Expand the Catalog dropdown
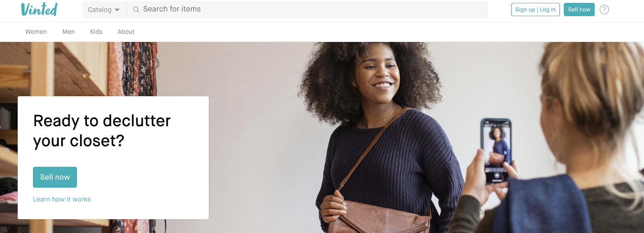 [x=104, y=10]
